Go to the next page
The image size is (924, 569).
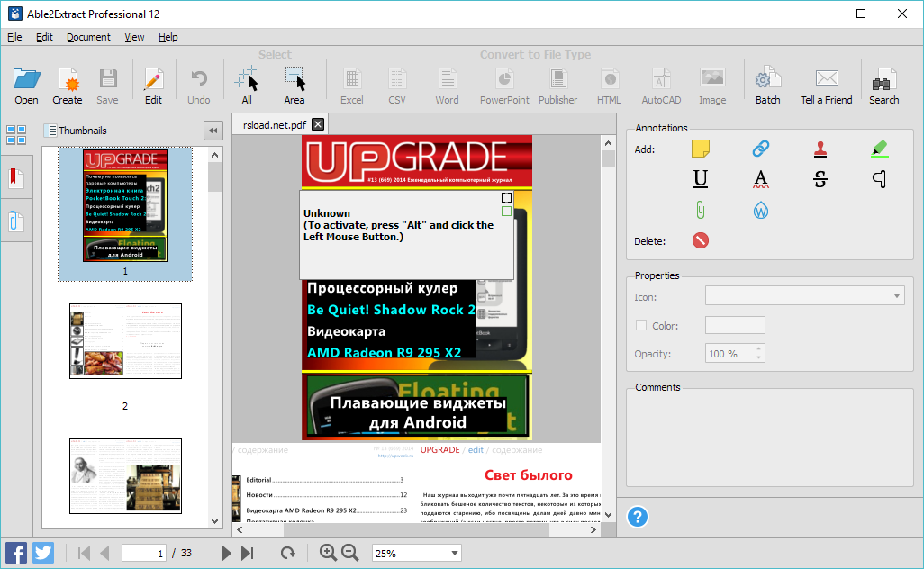click(227, 553)
